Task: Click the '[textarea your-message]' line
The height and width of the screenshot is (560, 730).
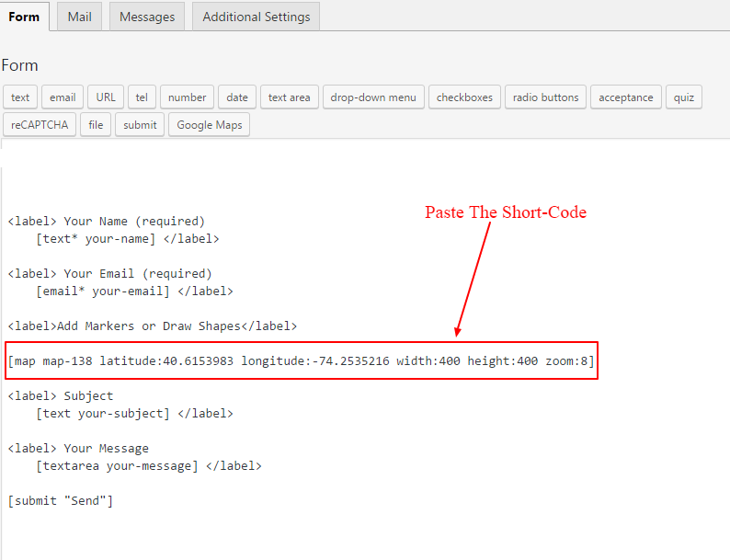Action: pyautogui.click(x=149, y=466)
